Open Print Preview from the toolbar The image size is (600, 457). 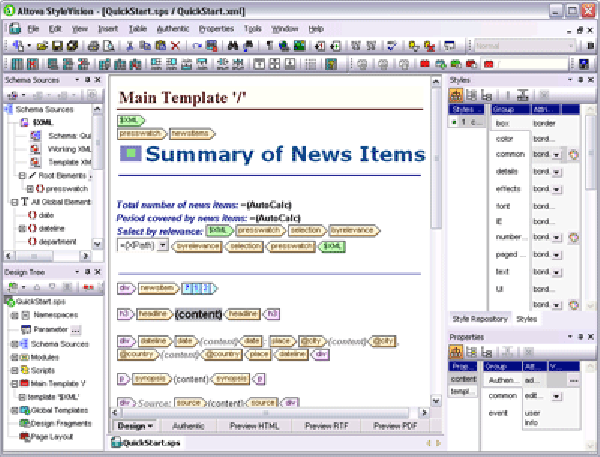[109, 46]
